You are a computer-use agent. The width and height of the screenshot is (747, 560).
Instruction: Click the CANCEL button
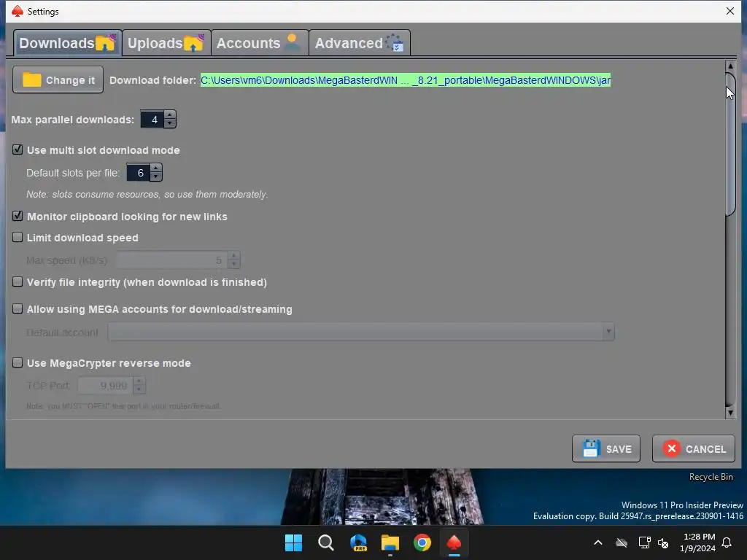694,448
